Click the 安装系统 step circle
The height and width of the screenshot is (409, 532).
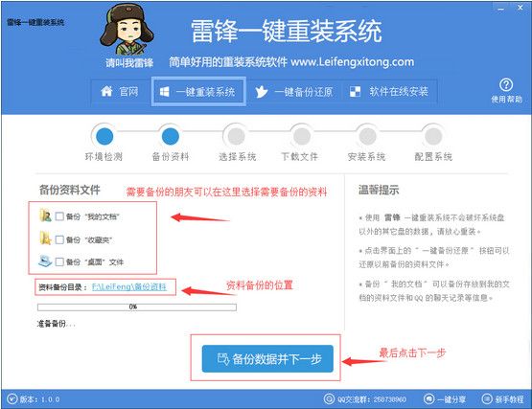pyautogui.click(x=367, y=136)
